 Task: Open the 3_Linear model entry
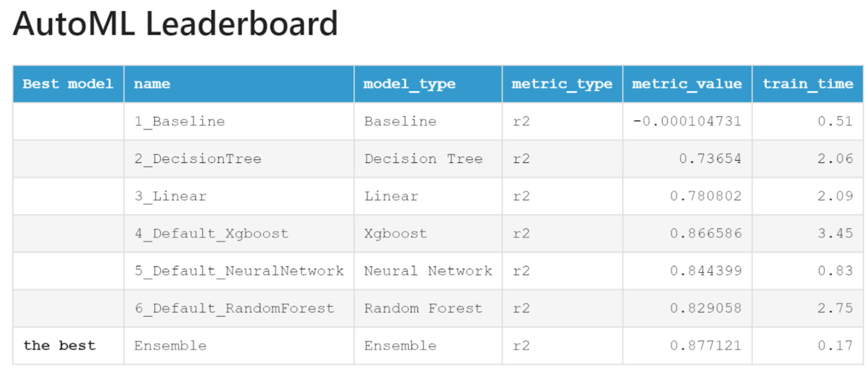coord(170,197)
